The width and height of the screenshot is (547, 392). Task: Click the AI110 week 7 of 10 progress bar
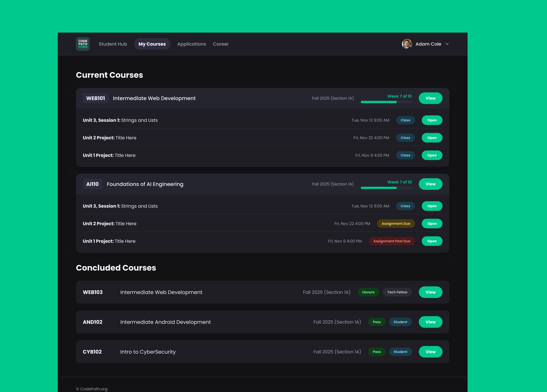(386, 188)
